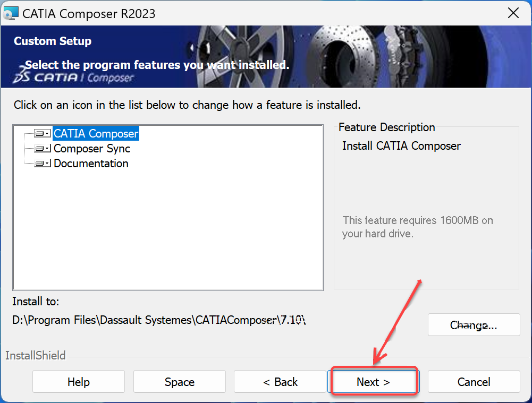Click Back to return to previous step

(280, 381)
